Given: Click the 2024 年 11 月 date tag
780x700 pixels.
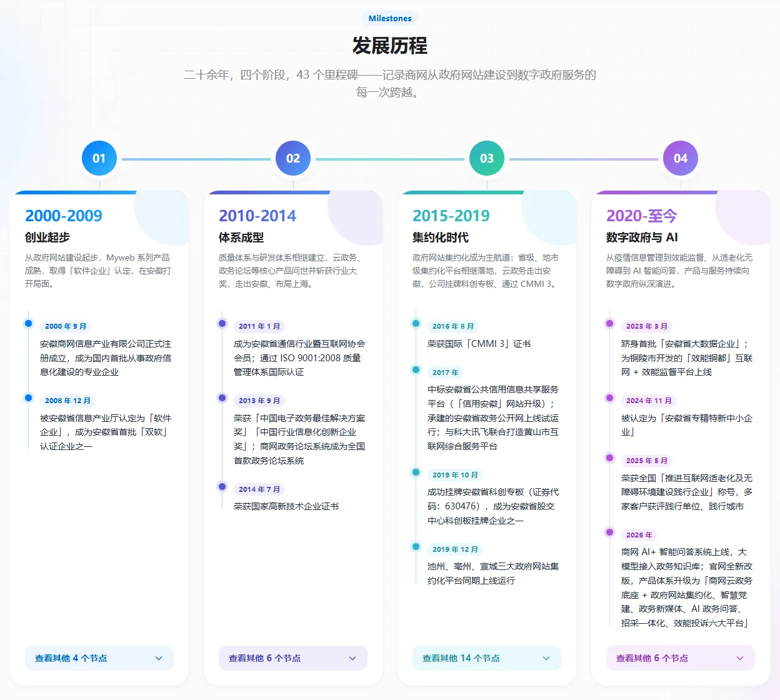Looking at the screenshot, I should (649, 401).
